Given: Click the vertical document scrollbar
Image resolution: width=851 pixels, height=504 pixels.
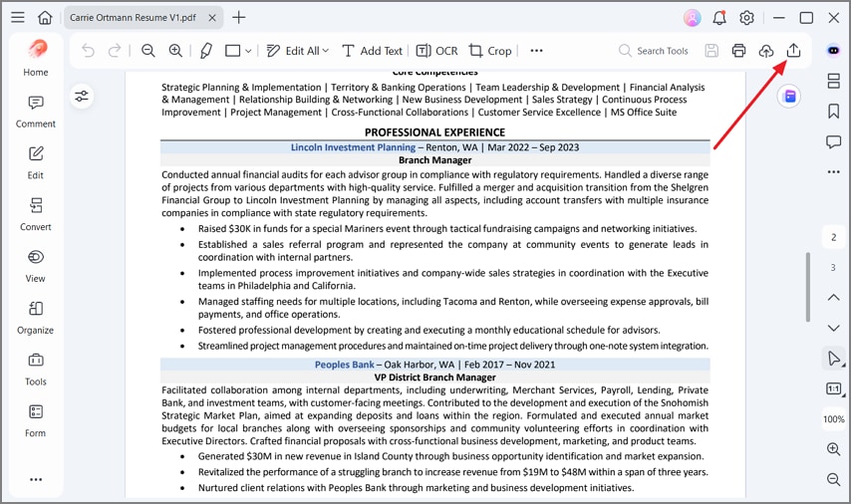Looking at the screenshot, I should tap(808, 287).
